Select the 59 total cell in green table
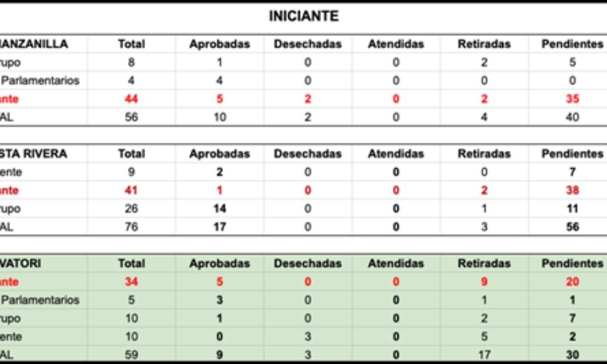The image size is (607, 364). 131,355
